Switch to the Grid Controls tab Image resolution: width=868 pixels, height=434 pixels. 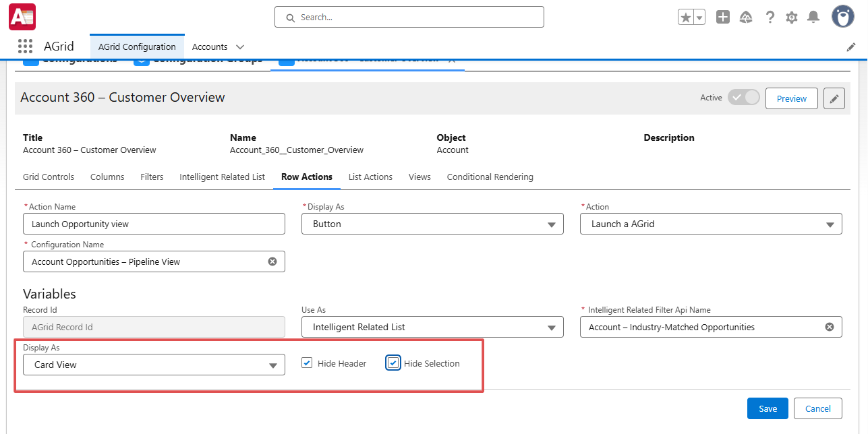(x=49, y=177)
